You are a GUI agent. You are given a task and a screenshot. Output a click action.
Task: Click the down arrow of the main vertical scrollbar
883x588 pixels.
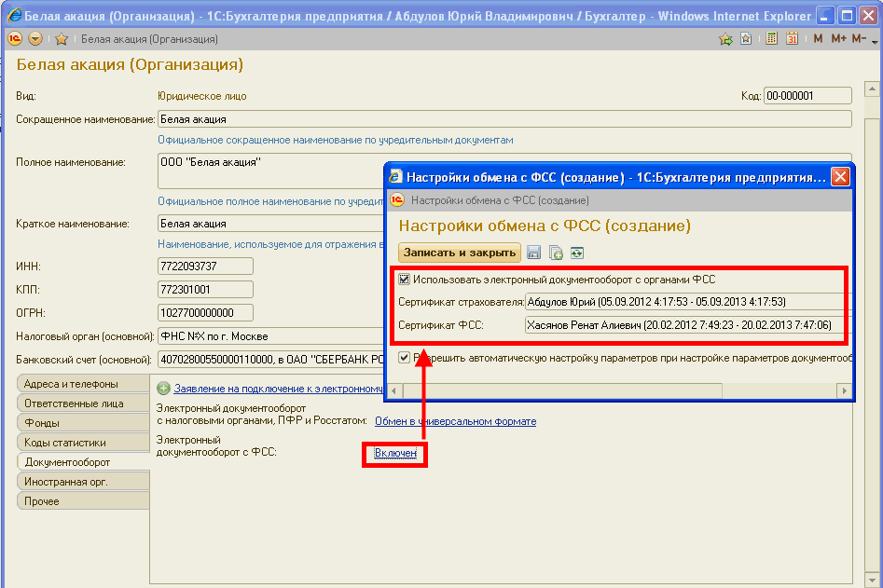[872, 580]
